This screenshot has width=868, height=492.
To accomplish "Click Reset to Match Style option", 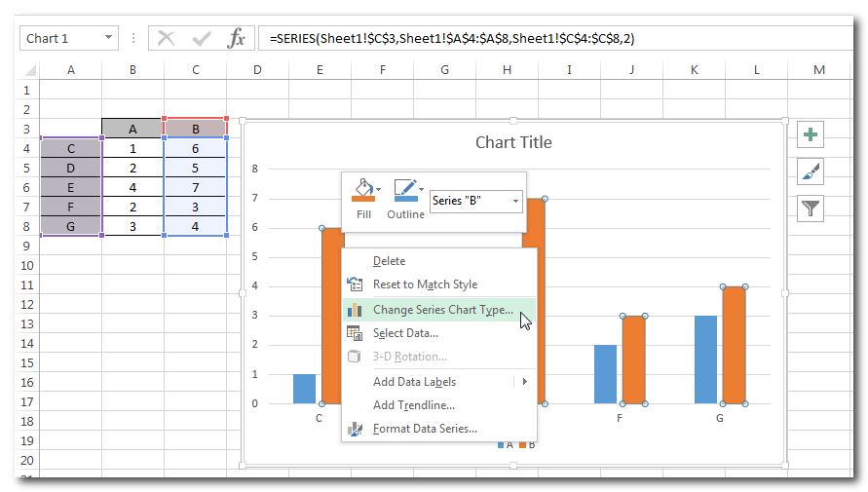I will tap(425, 284).
